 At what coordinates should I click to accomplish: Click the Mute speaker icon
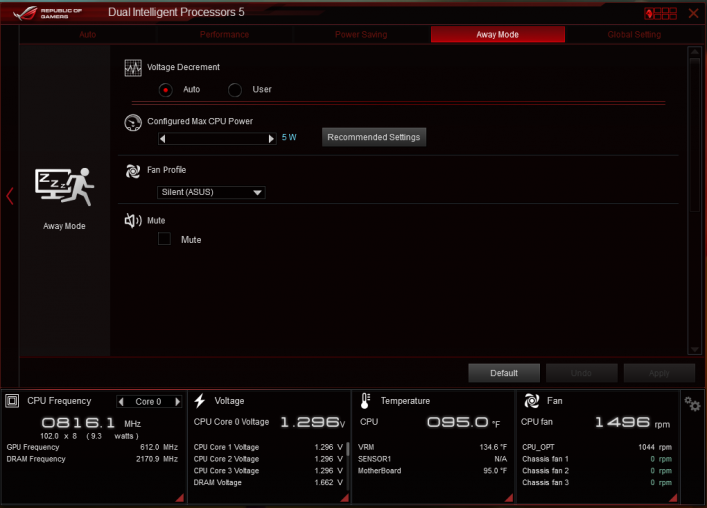[132, 220]
